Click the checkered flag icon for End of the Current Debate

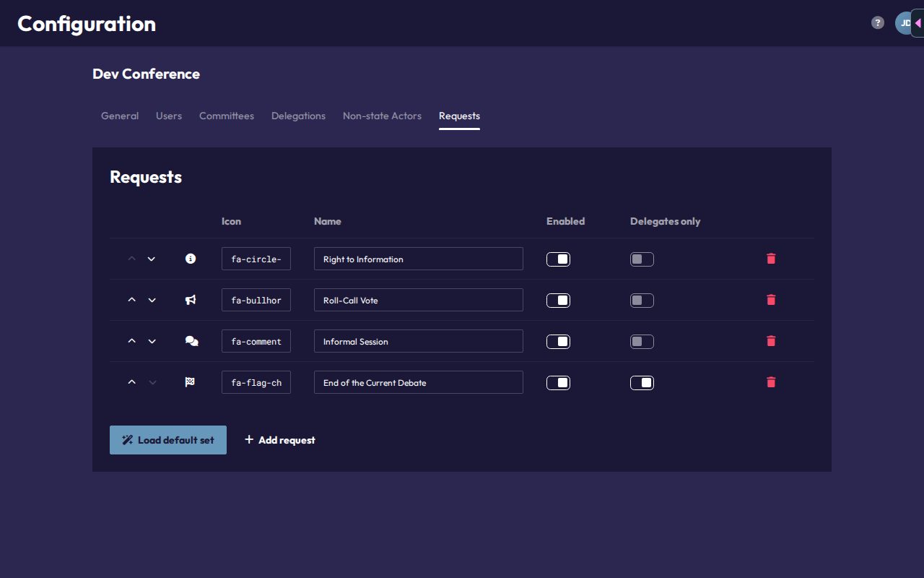pos(190,382)
